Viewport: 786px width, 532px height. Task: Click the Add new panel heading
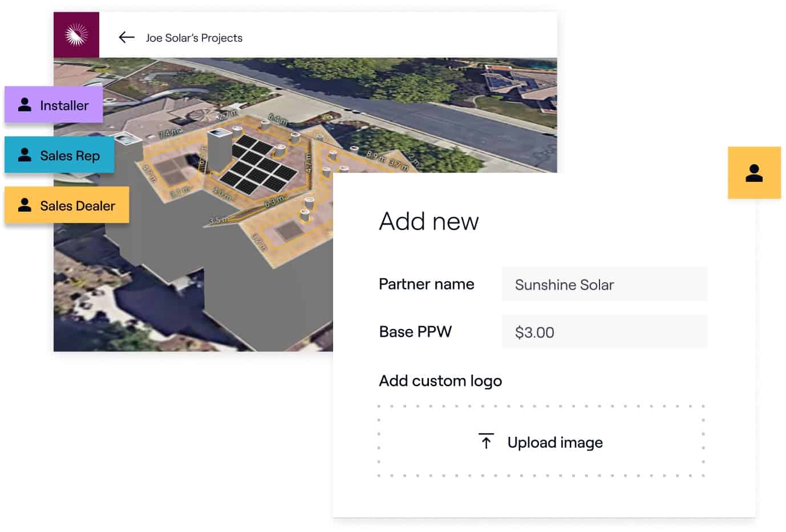tap(428, 222)
